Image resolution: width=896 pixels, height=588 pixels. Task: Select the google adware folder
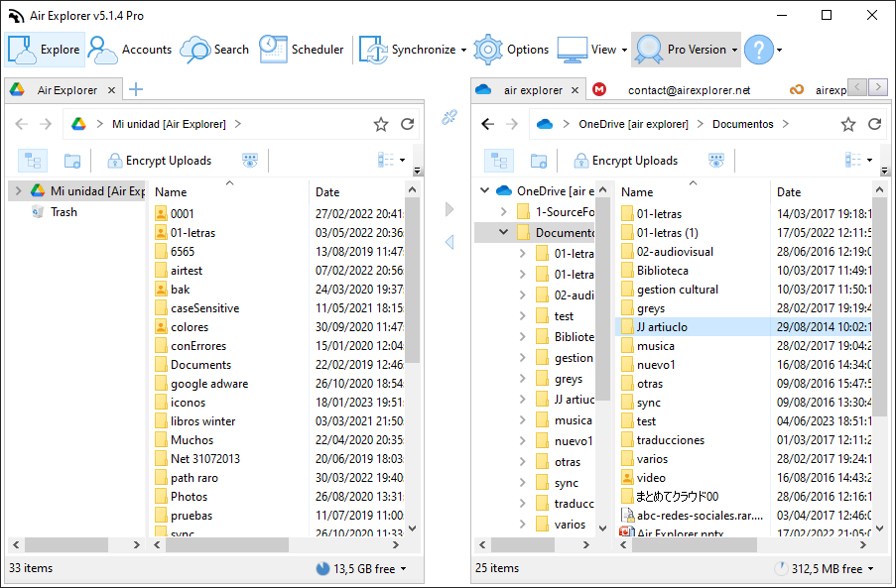tap(209, 384)
